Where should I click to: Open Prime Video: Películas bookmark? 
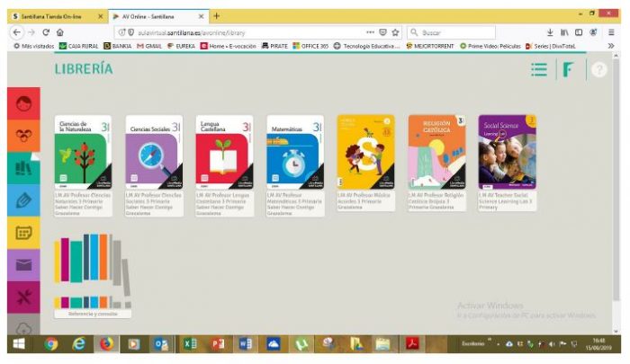[490, 46]
